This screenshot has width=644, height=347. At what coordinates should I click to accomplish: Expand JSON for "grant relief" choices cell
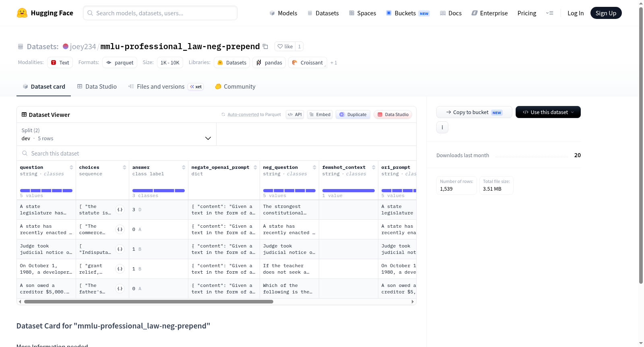[x=120, y=269]
